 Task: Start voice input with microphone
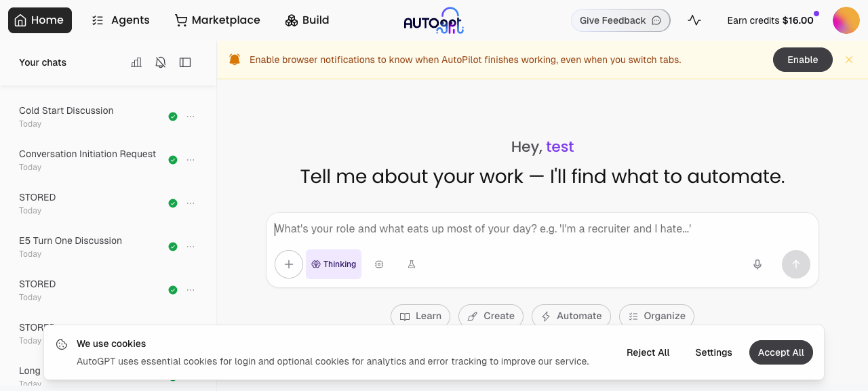coord(757,264)
